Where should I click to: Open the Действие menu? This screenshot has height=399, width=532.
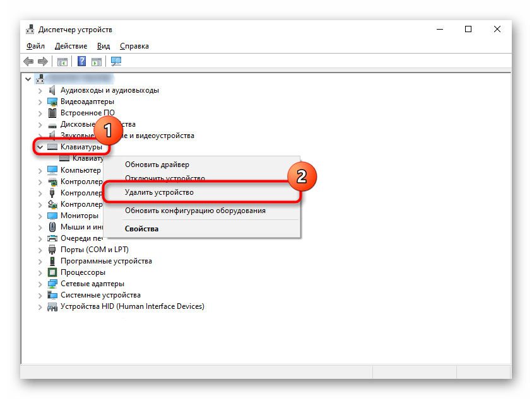71,46
